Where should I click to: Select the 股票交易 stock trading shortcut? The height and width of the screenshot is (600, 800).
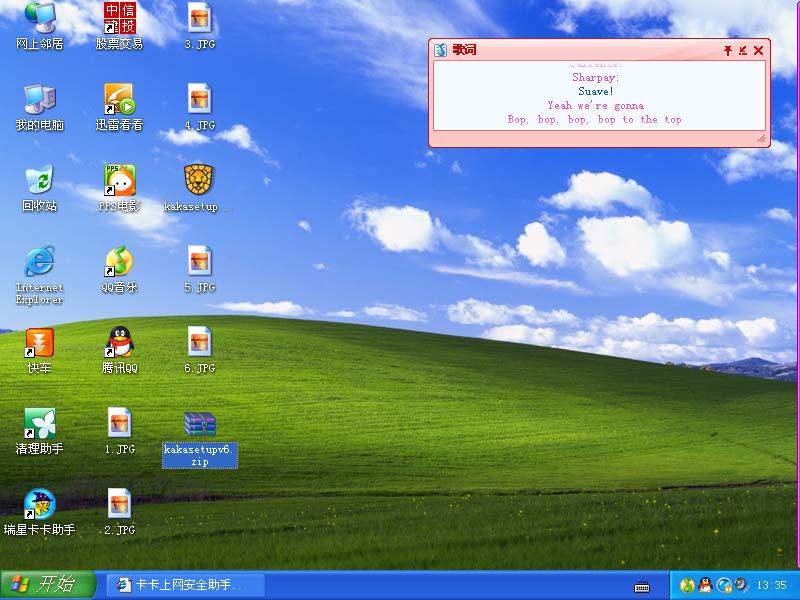[x=119, y=18]
